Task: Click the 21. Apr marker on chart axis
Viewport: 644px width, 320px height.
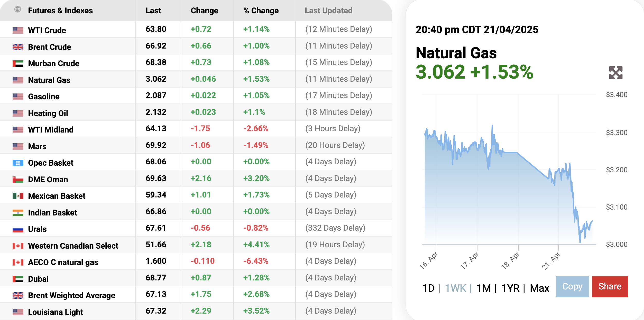Action: 551,261
